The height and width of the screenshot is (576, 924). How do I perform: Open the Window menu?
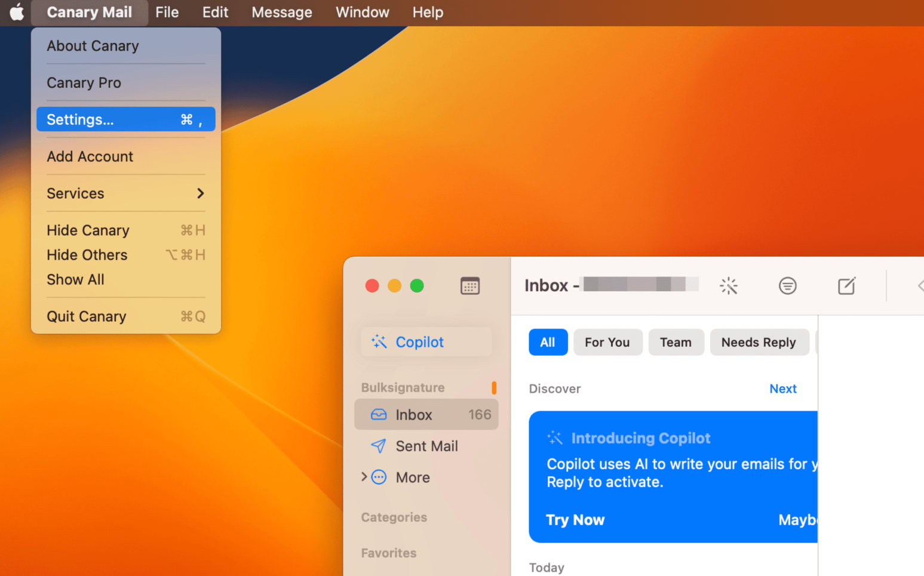click(363, 13)
